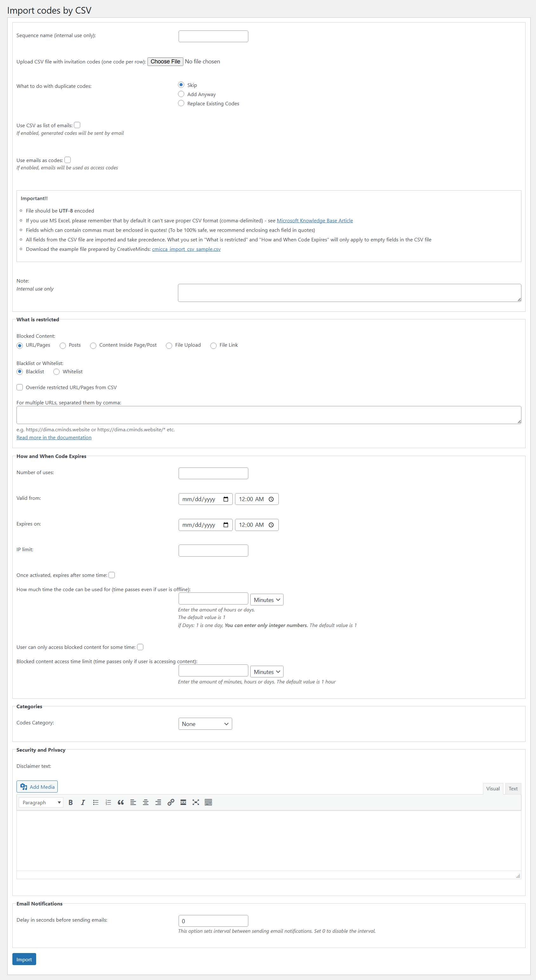Click the blue Import button

(x=24, y=959)
